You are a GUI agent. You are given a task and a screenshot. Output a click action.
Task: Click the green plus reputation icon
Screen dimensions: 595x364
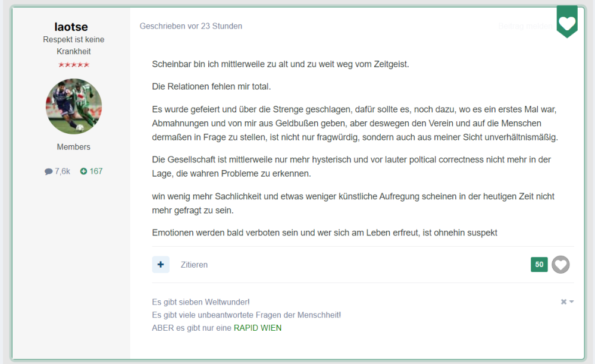[x=83, y=171]
